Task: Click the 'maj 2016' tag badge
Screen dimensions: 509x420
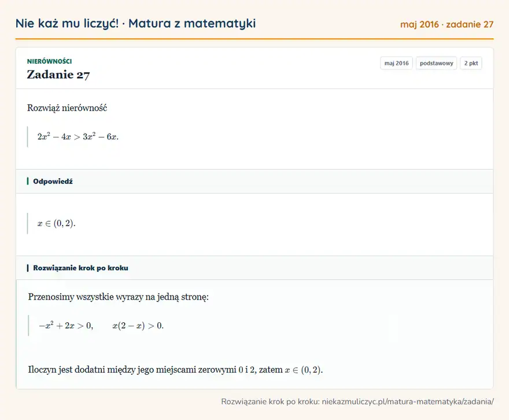Action: pyautogui.click(x=396, y=63)
